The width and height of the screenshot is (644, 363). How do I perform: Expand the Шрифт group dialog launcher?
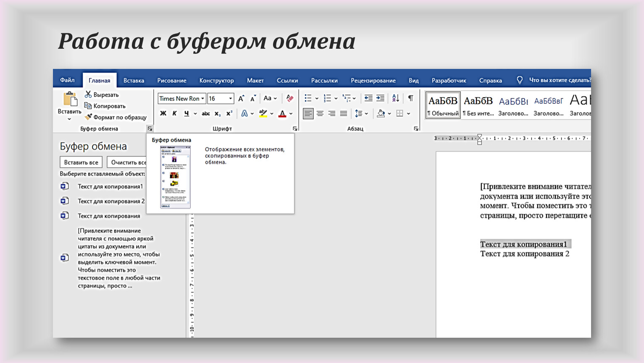(295, 129)
